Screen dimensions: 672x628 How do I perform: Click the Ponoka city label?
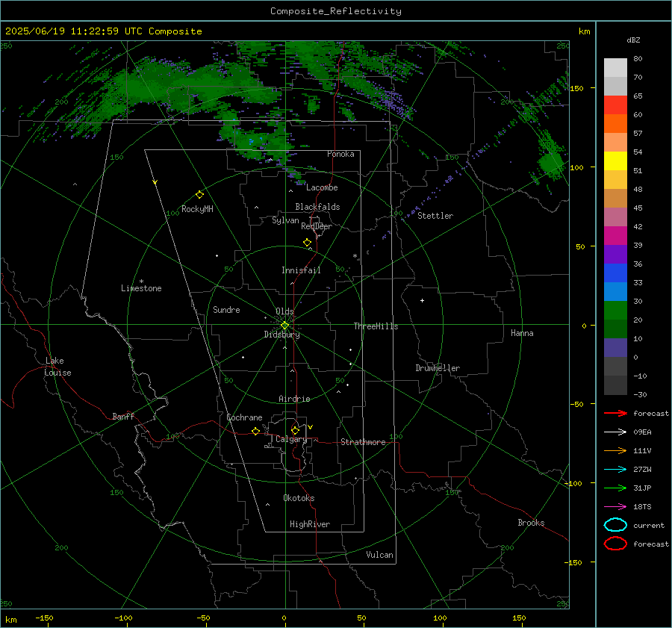tap(340, 154)
